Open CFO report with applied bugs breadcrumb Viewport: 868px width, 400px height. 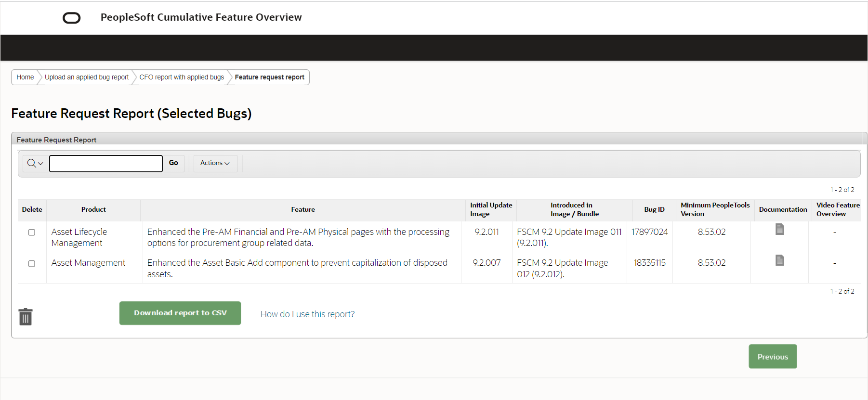coord(182,77)
